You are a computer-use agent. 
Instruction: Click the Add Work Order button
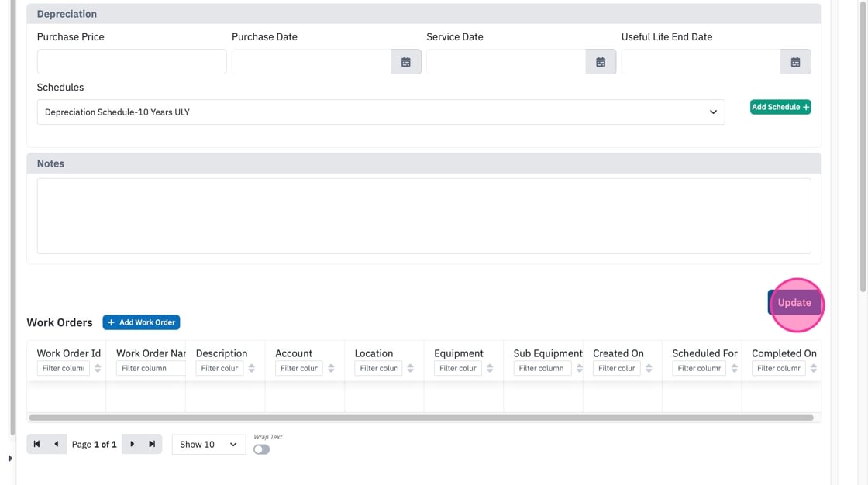click(141, 322)
